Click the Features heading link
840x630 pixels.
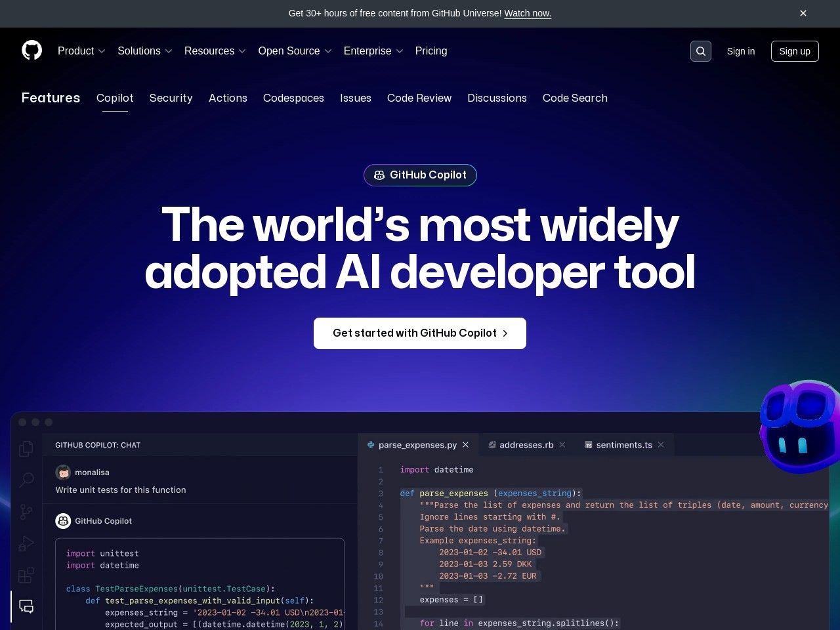pos(51,98)
